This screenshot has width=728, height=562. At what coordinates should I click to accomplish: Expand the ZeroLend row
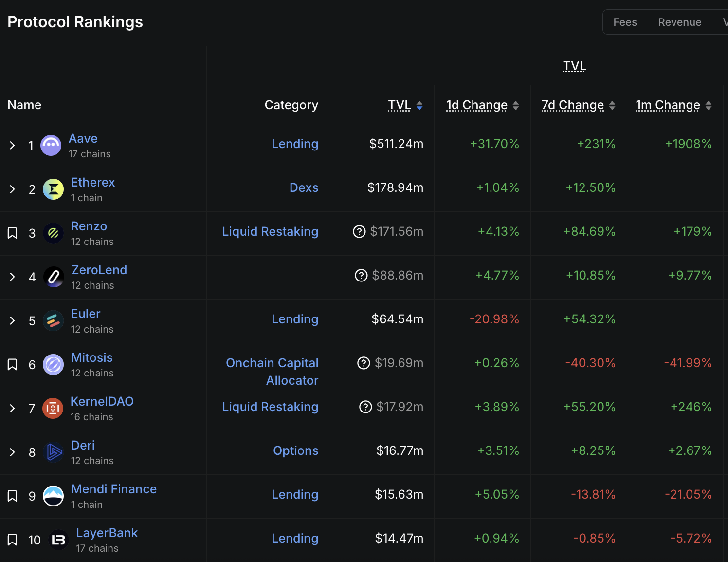click(x=13, y=277)
